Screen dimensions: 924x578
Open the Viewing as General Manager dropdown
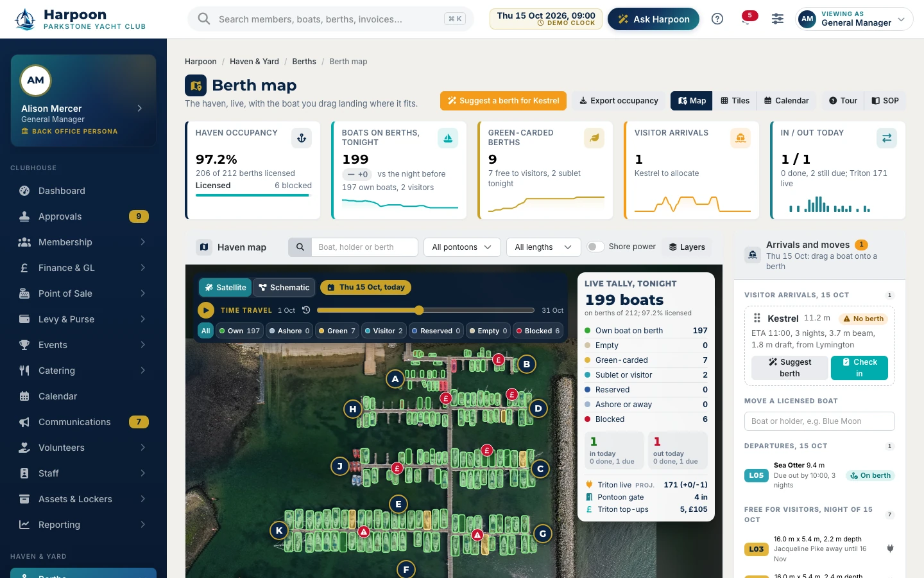(x=854, y=19)
